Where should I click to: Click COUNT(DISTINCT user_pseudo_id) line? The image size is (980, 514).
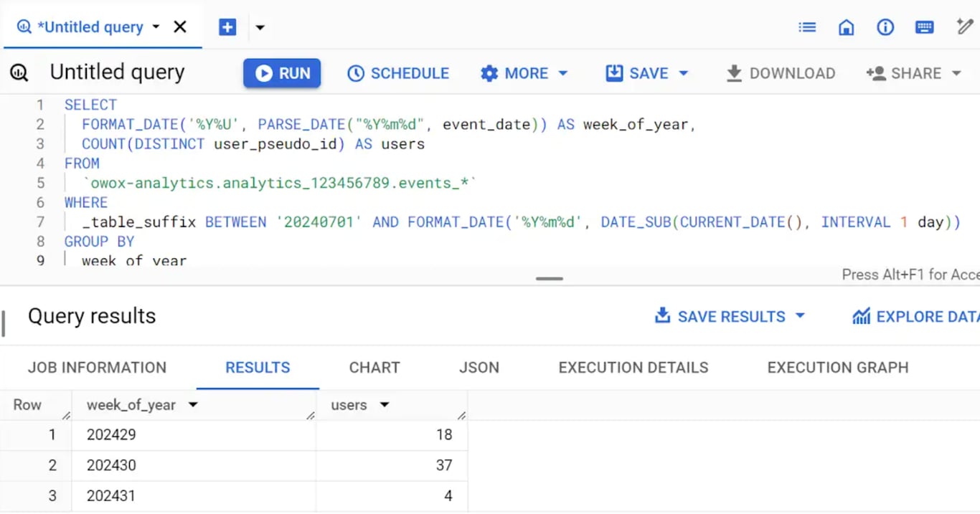click(253, 144)
